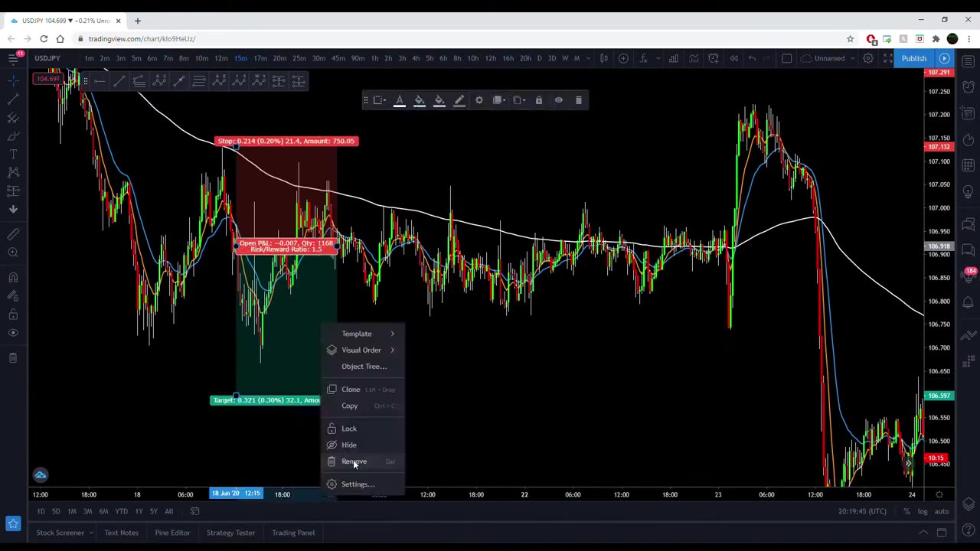Switch to the 1h timeframe
This screenshot has height=551, width=980.
point(374,58)
